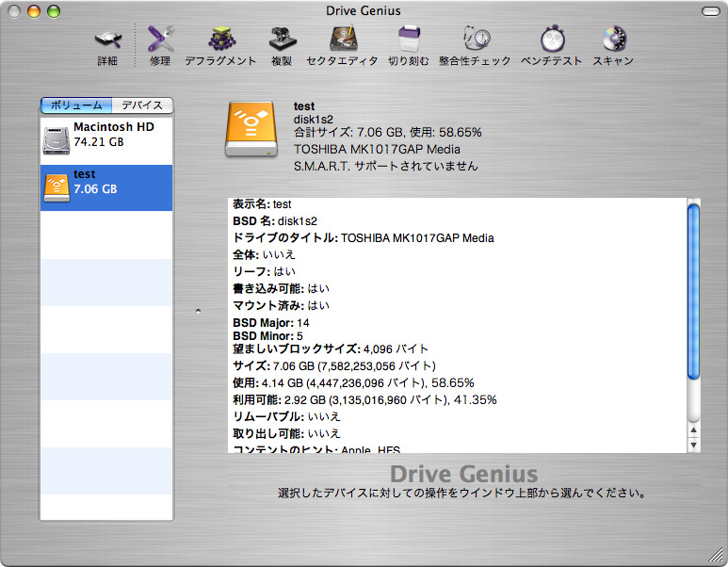Click the 使用: 4.14 GB line
Screen dimensions: 728x567
353,383
